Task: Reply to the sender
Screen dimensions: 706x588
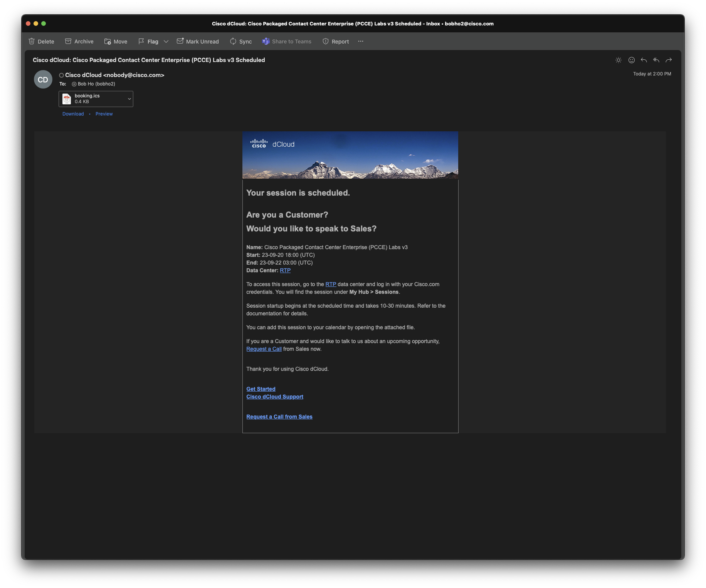Action: [x=644, y=60]
